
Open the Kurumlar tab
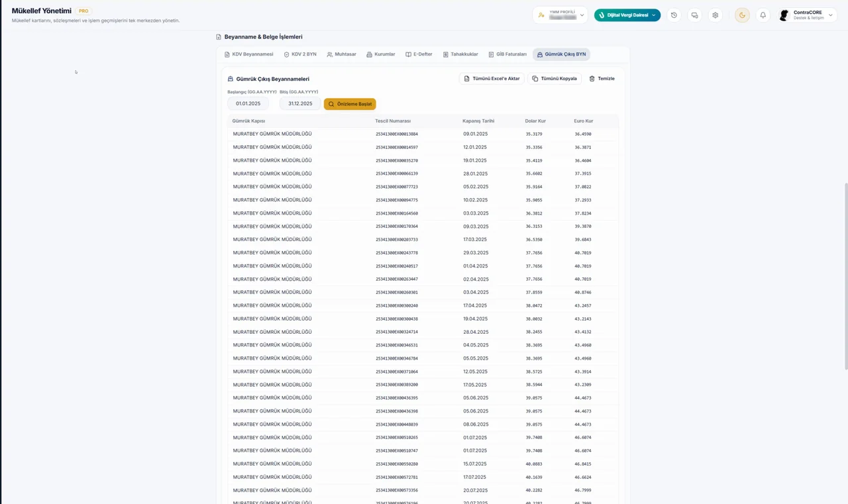tap(381, 54)
